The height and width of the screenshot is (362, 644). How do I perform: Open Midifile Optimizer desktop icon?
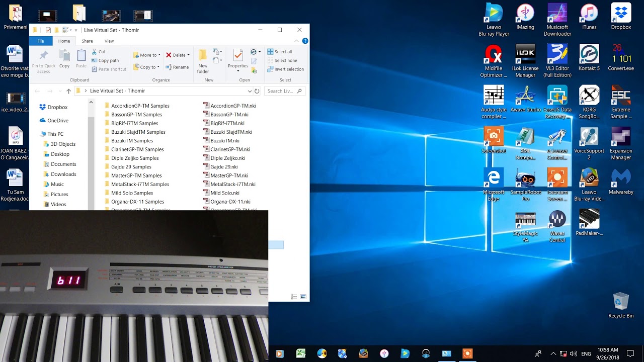pyautogui.click(x=494, y=61)
